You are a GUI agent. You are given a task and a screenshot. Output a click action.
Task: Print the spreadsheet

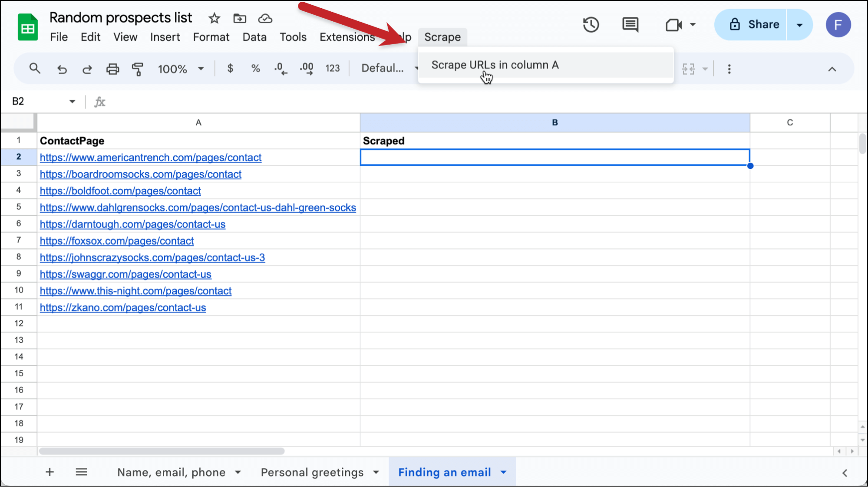(x=112, y=69)
